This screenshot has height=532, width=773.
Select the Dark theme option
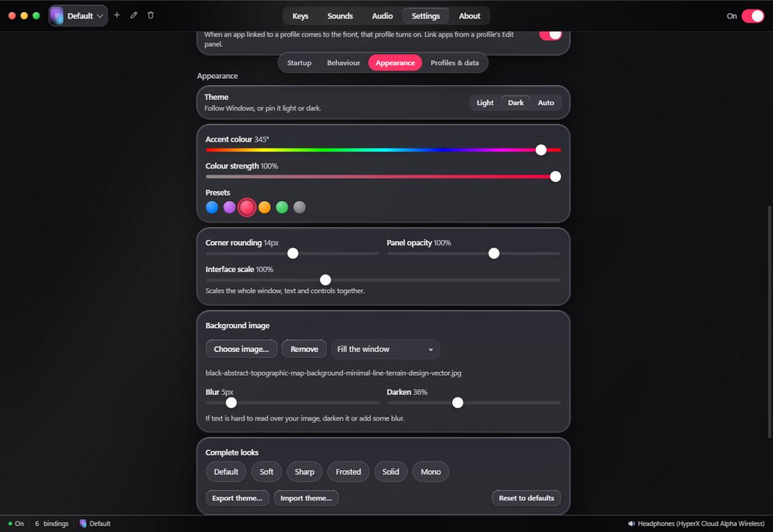point(516,103)
